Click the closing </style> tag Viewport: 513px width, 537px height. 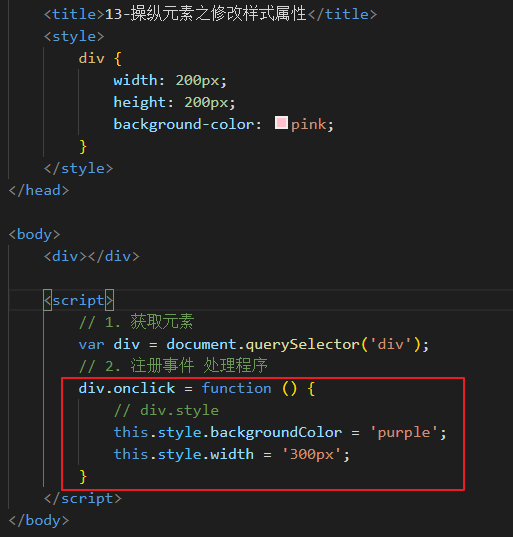tap(78, 168)
